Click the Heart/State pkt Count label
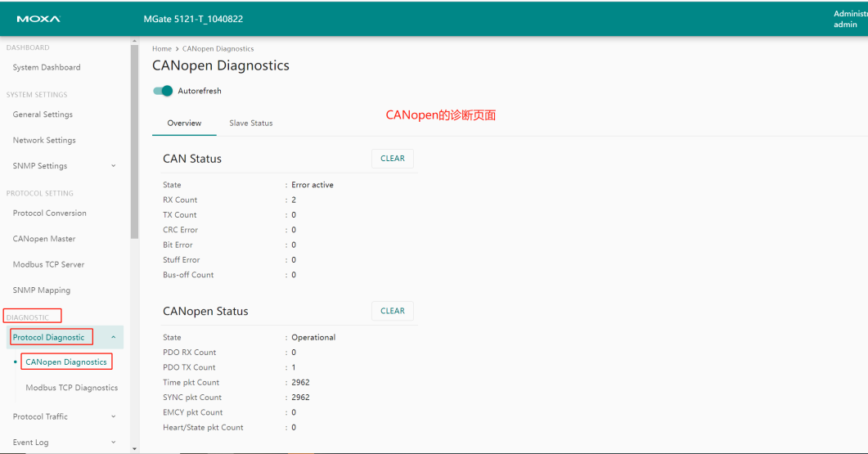This screenshot has height=454, width=868. 203,428
